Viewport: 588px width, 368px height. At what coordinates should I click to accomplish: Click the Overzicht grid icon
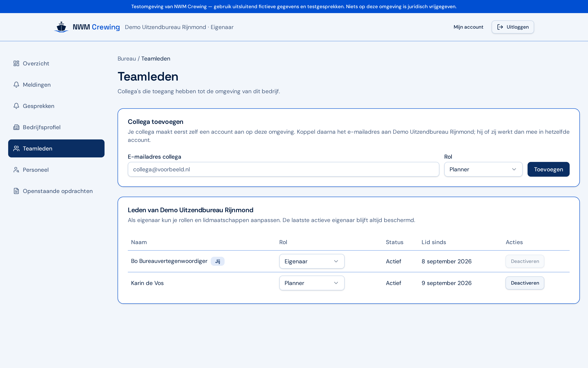click(x=16, y=64)
